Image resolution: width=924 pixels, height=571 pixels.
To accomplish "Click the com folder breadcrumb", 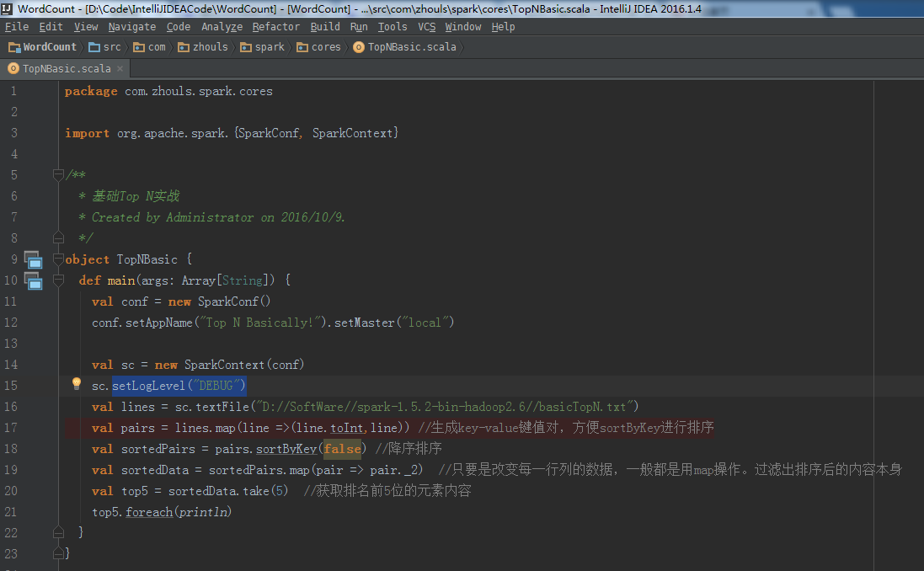I will pos(150,47).
